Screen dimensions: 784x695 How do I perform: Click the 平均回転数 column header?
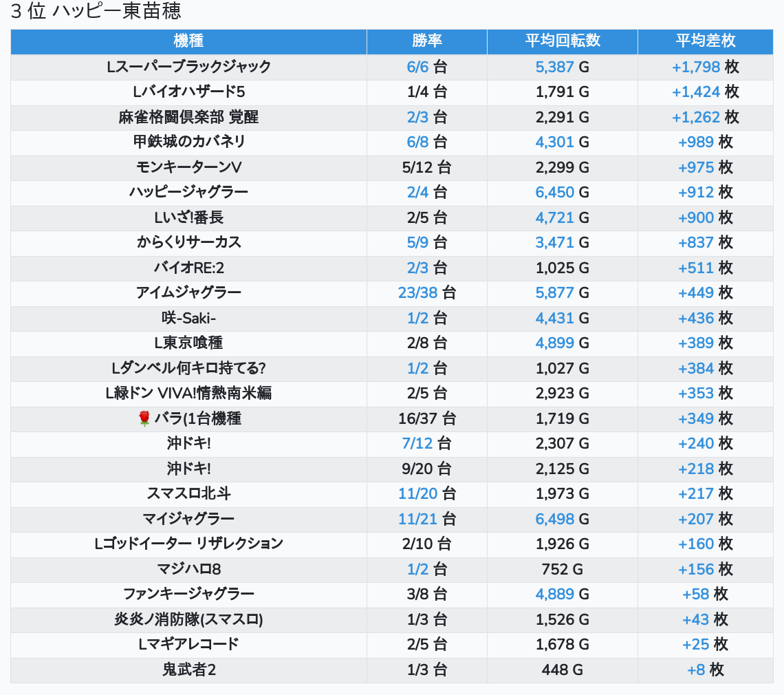click(x=563, y=41)
